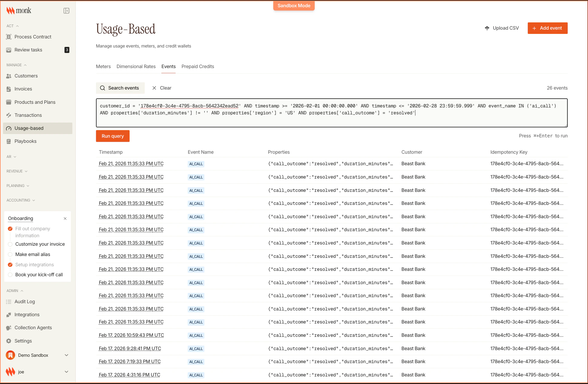This screenshot has height=384, width=588.
Task: Click the Review tasks icon
Action: pos(9,50)
